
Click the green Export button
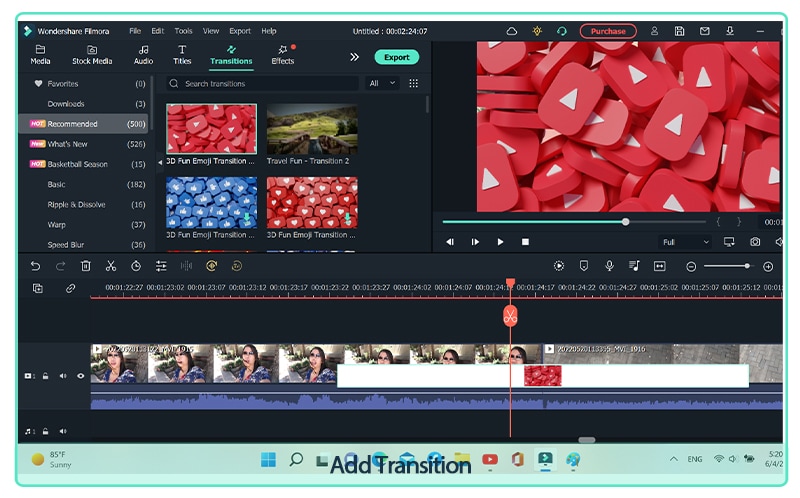click(x=396, y=57)
